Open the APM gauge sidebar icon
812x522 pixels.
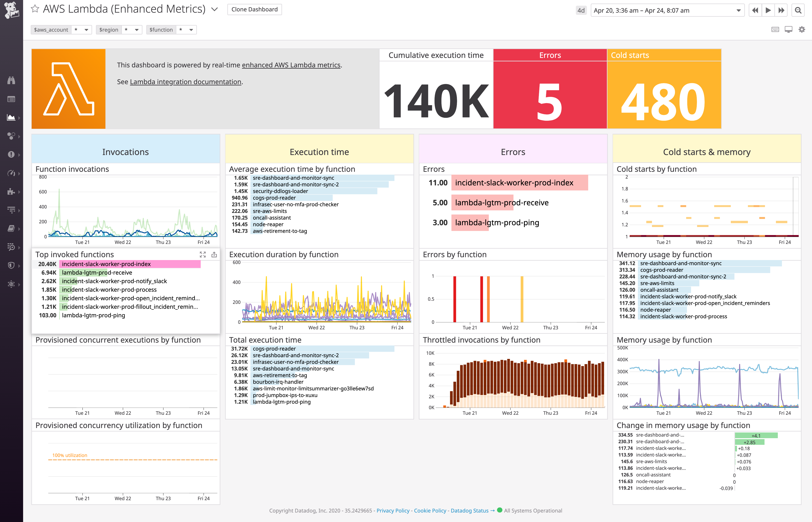[12, 173]
